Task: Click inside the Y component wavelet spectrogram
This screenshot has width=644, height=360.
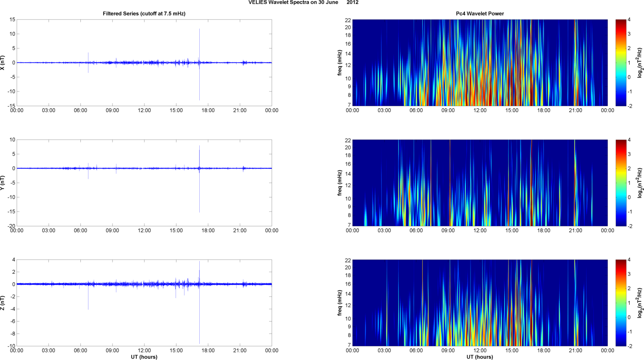Action: pyautogui.click(x=480, y=183)
